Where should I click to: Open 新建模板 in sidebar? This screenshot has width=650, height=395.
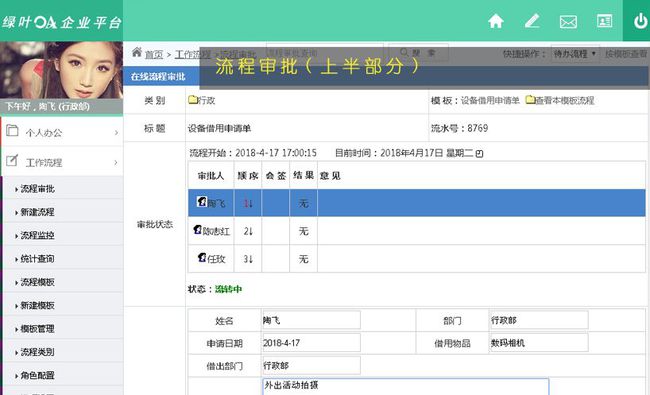click(37, 305)
